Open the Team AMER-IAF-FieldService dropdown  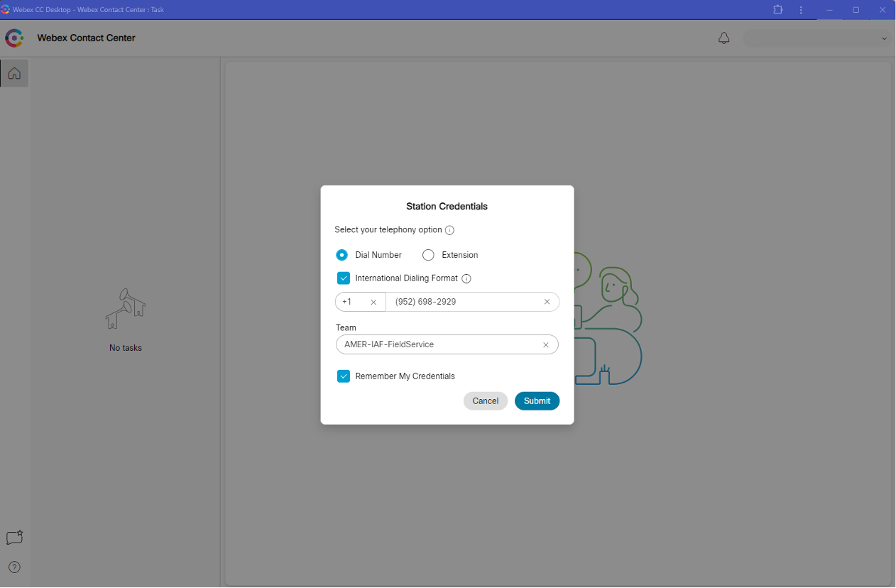point(447,344)
